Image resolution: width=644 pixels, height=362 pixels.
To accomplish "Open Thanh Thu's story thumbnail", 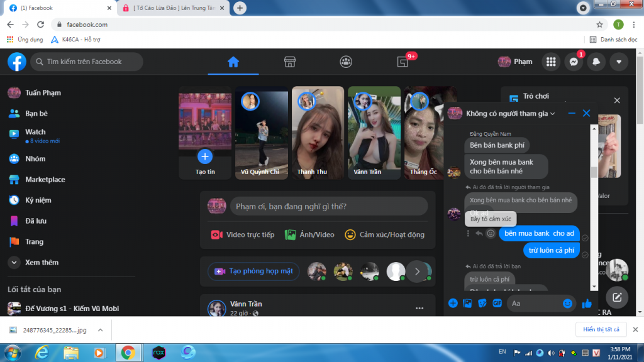I will (x=318, y=132).
